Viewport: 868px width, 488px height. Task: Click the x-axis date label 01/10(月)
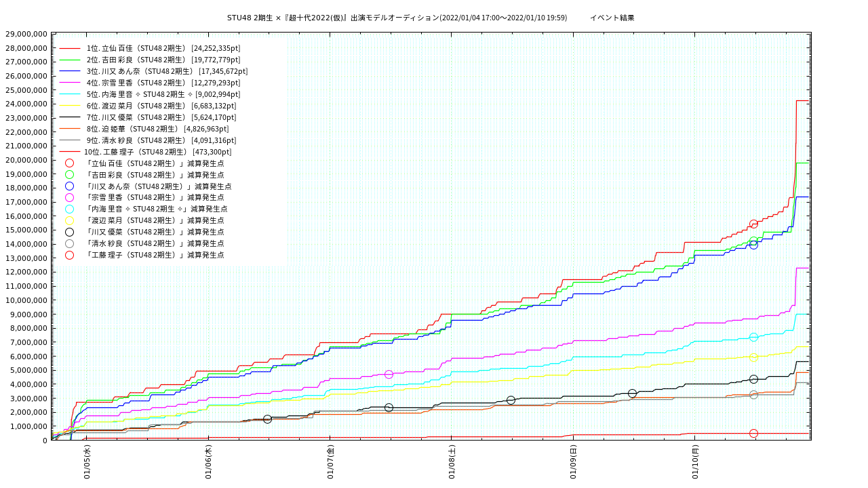(x=694, y=462)
